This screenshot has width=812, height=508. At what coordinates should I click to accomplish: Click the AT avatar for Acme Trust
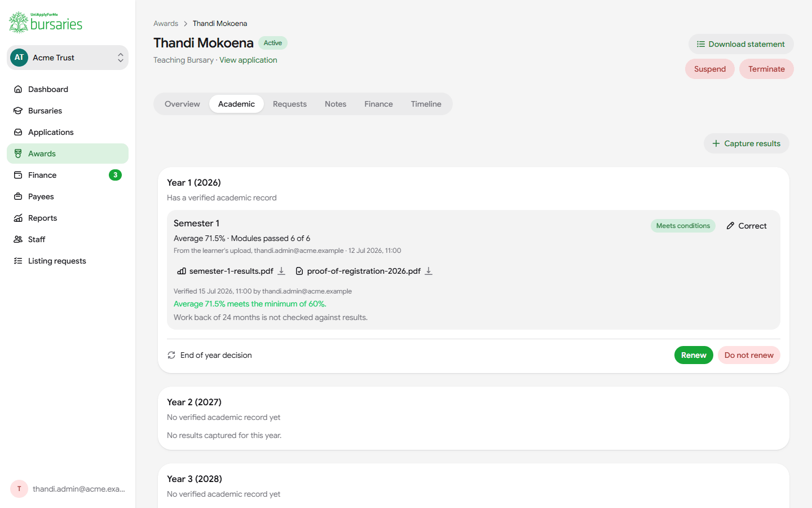pyautogui.click(x=19, y=58)
